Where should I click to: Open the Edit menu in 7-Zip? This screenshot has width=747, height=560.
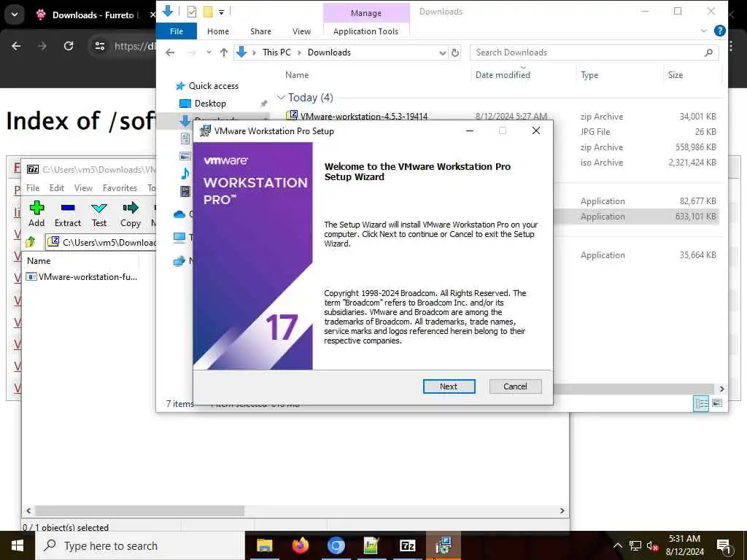57,187
